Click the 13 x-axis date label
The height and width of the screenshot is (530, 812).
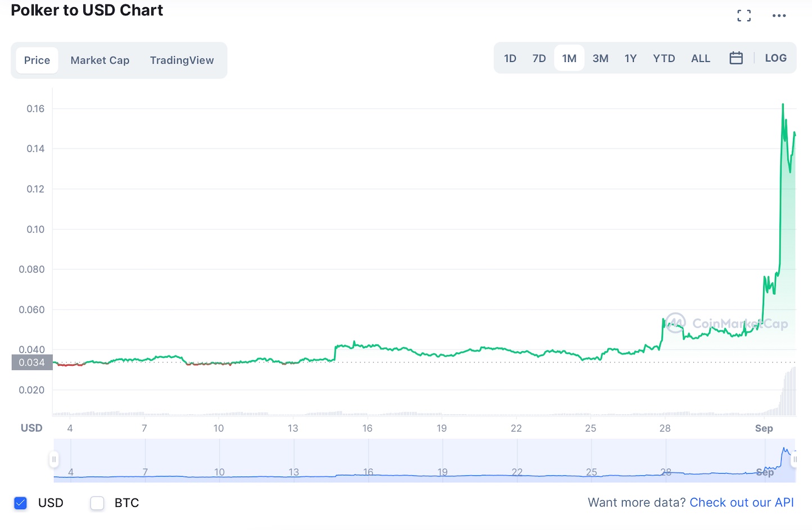point(293,428)
